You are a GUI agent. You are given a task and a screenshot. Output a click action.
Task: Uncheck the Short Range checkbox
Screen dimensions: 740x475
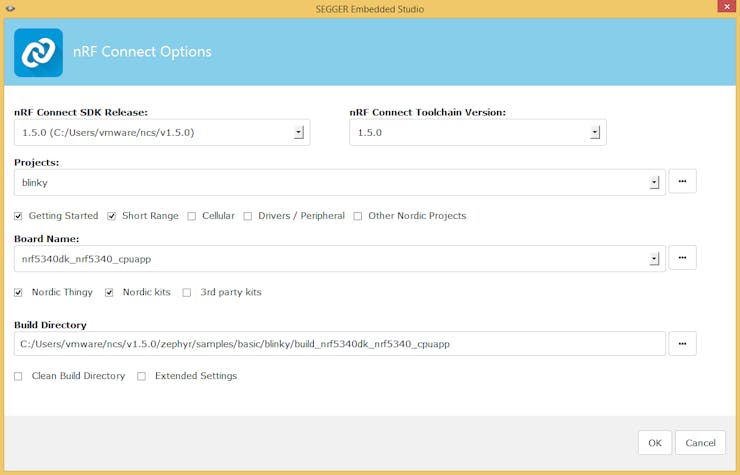(x=111, y=216)
